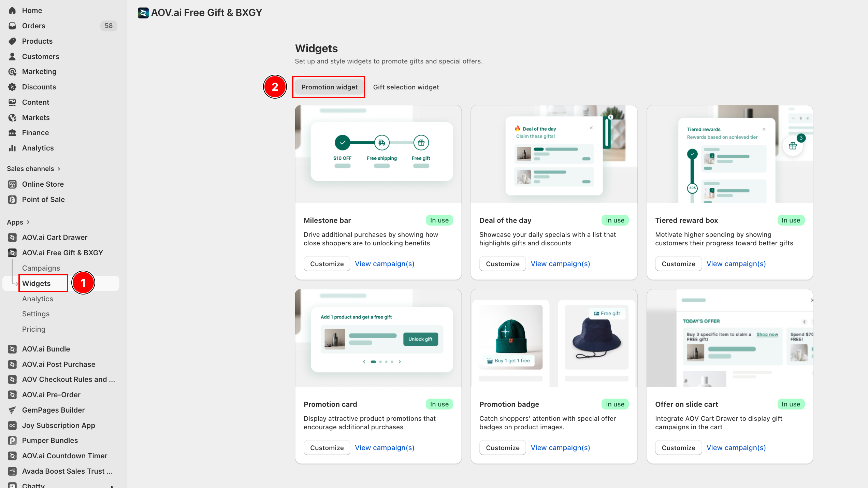Select the Promotion widget tab
Screen dimensions: 868x488
coord(329,87)
